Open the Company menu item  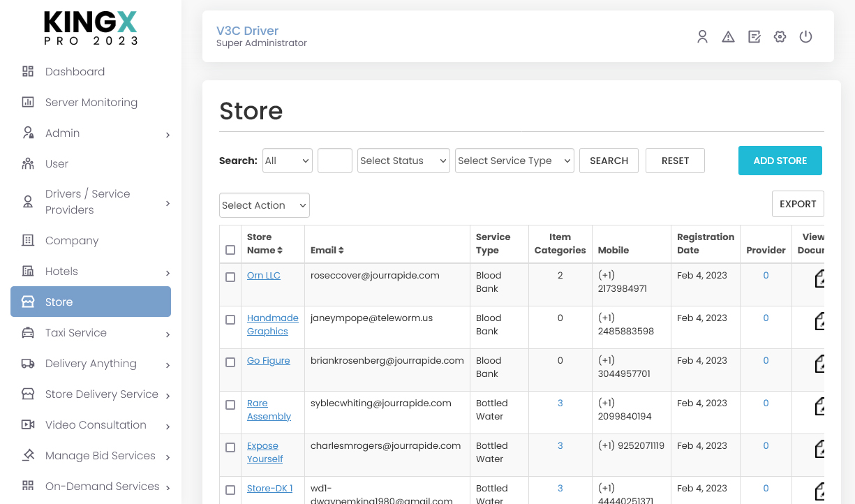coord(72,240)
